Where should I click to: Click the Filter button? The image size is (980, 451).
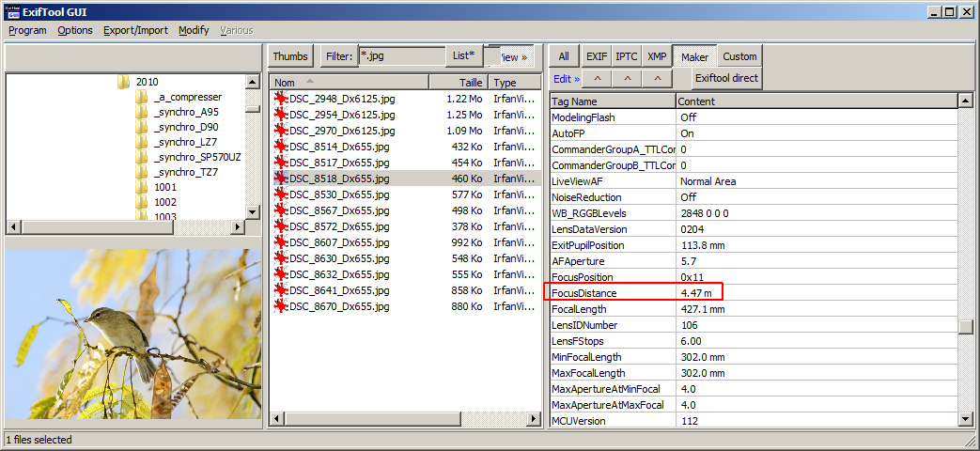coord(339,56)
